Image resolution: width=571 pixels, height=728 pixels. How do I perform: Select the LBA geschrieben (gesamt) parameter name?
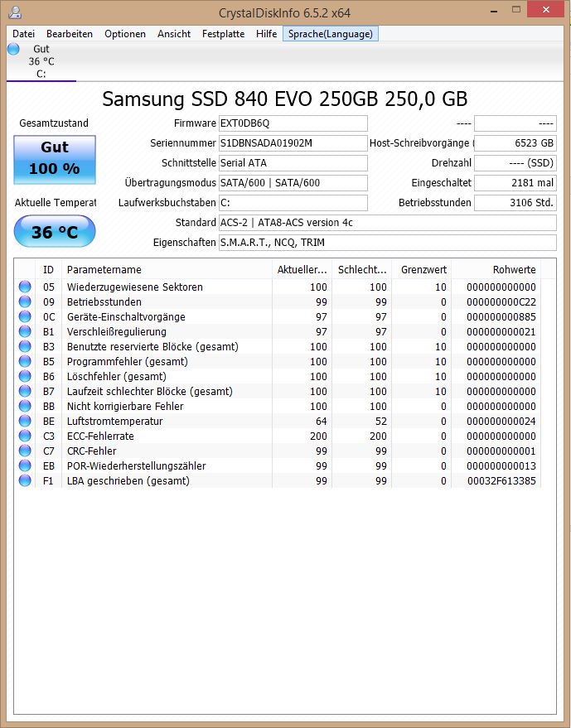pyautogui.click(x=128, y=480)
